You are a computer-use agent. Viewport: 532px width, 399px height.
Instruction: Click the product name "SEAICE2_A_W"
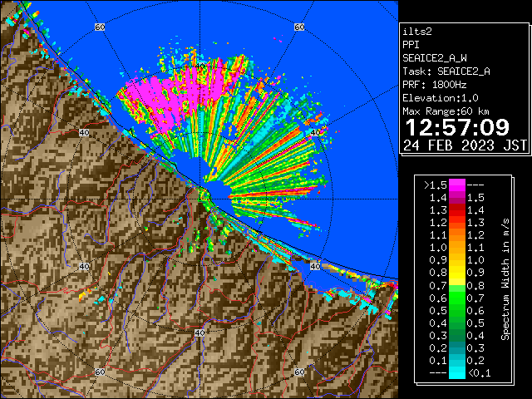point(435,58)
